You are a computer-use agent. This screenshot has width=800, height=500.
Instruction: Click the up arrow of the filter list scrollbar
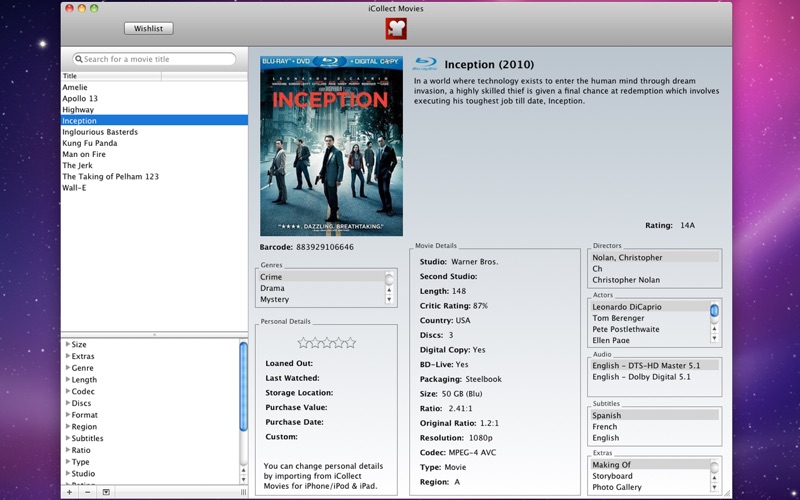[243, 470]
